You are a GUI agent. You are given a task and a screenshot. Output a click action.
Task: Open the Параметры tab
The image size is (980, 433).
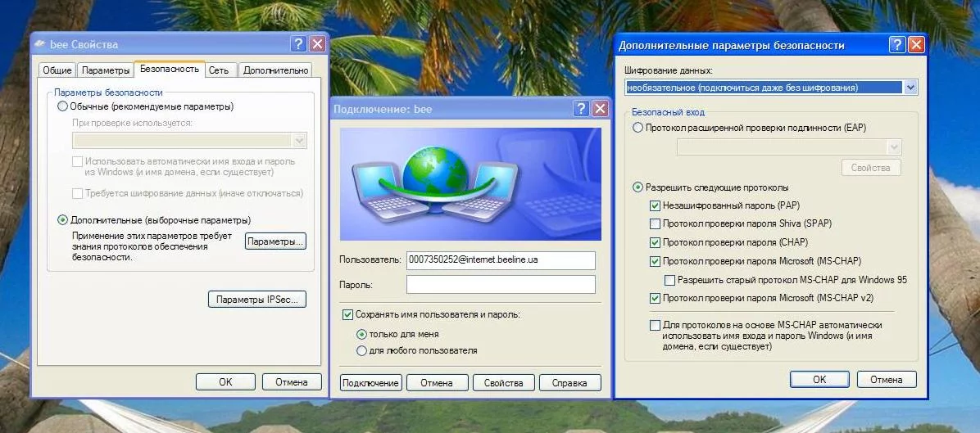tap(106, 70)
